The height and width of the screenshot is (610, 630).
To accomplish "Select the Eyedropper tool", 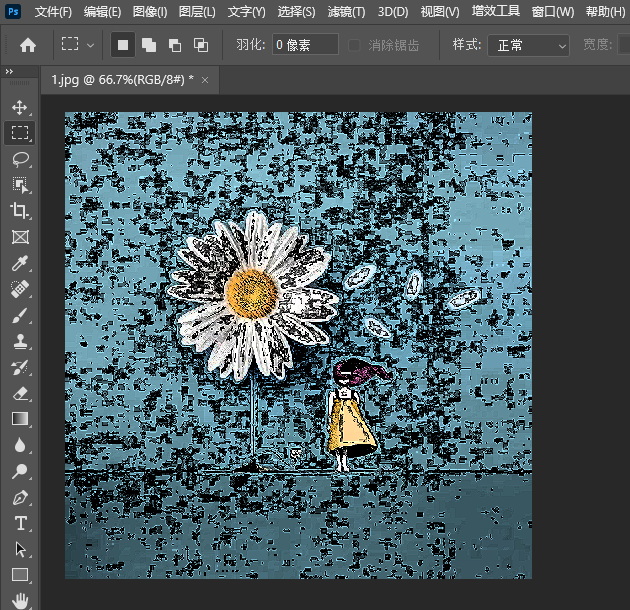I will pyautogui.click(x=20, y=264).
